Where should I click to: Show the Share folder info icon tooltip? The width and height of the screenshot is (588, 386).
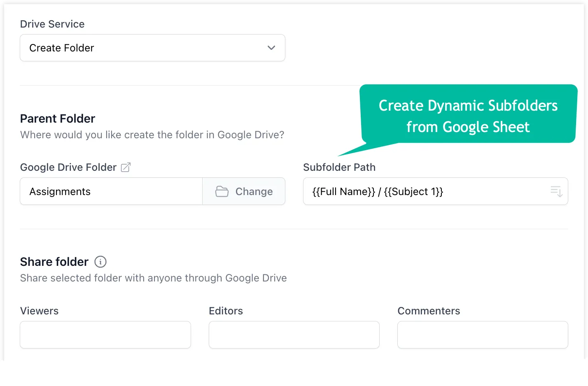click(x=100, y=262)
